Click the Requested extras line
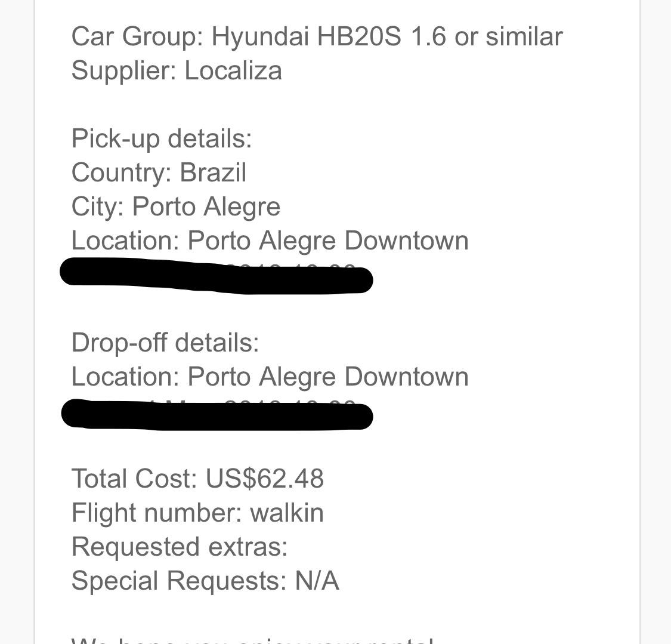The width and height of the screenshot is (671, 644). [180, 547]
